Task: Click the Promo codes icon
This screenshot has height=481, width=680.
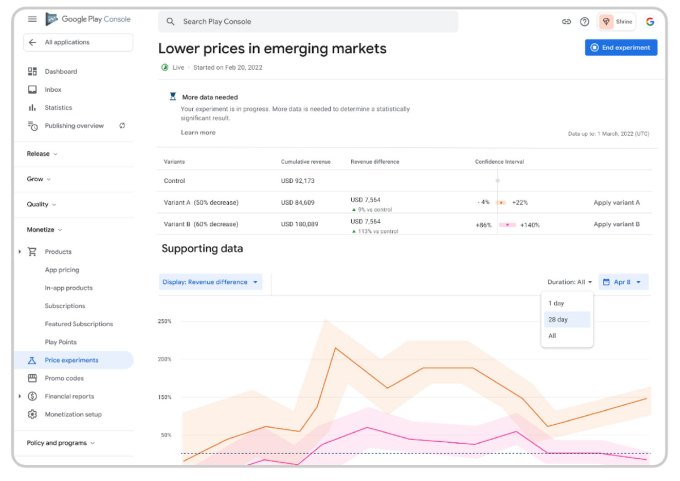Action: click(32, 378)
